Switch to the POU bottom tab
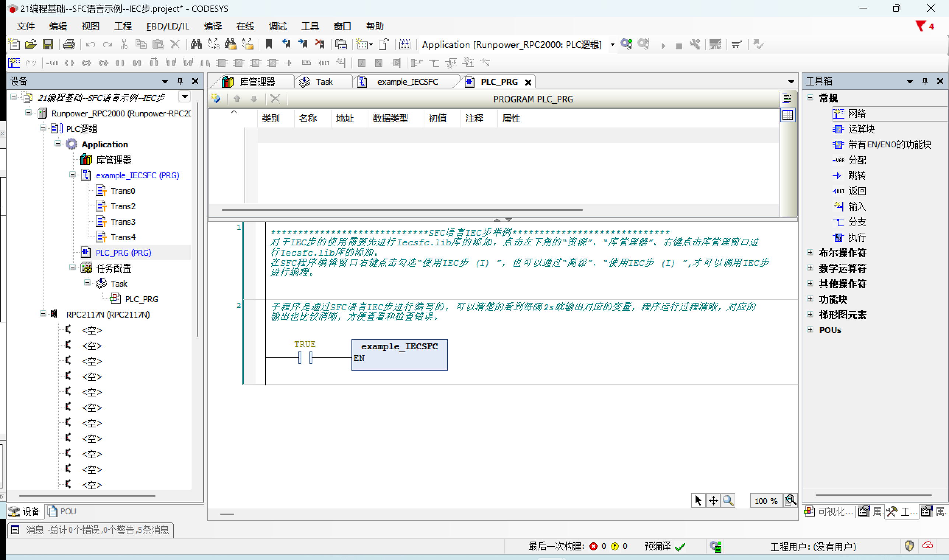949x560 pixels. (x=62, y=511)
